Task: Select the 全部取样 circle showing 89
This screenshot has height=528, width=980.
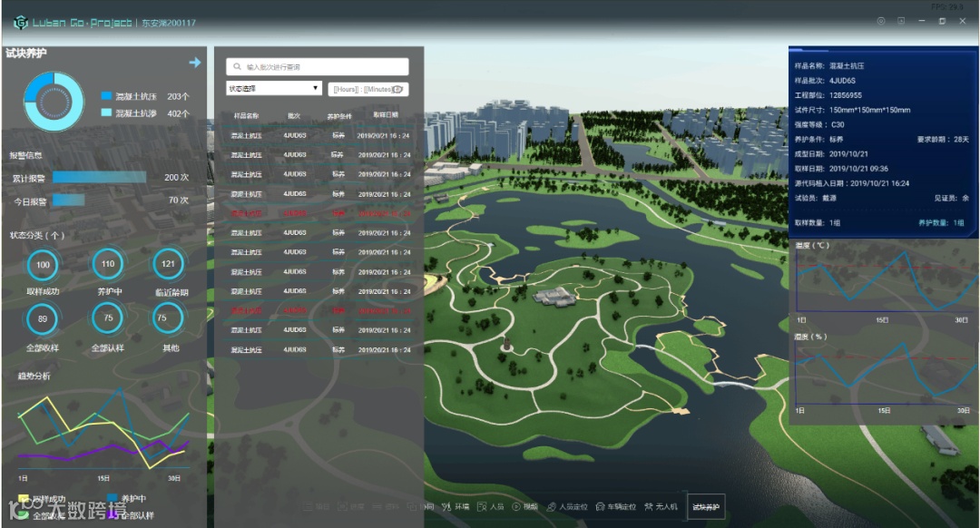Action: coord(43,319)
